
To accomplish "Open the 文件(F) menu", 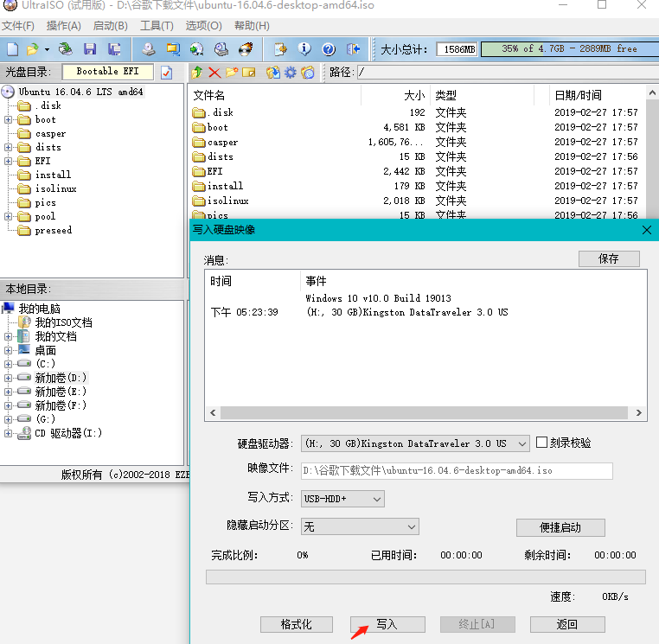I will (x=18, y=26).
